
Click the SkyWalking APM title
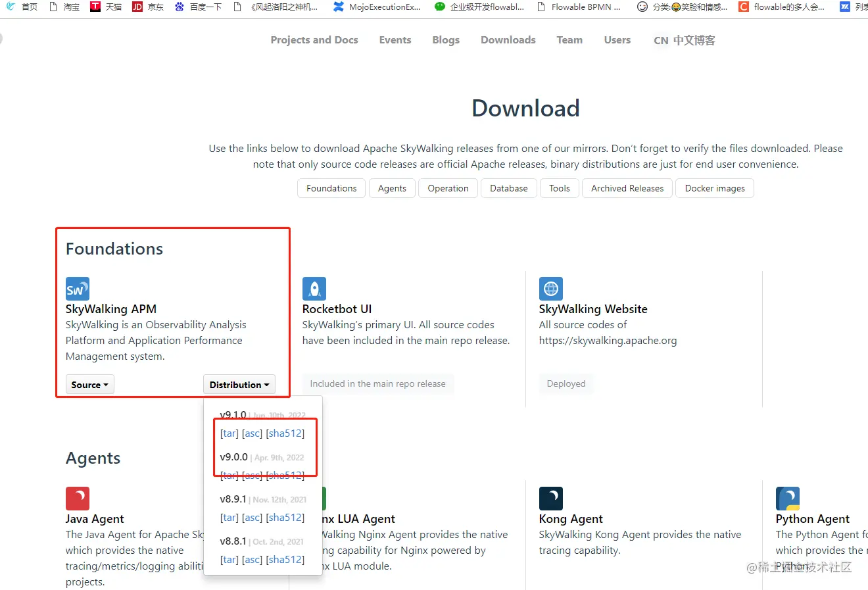111,309
